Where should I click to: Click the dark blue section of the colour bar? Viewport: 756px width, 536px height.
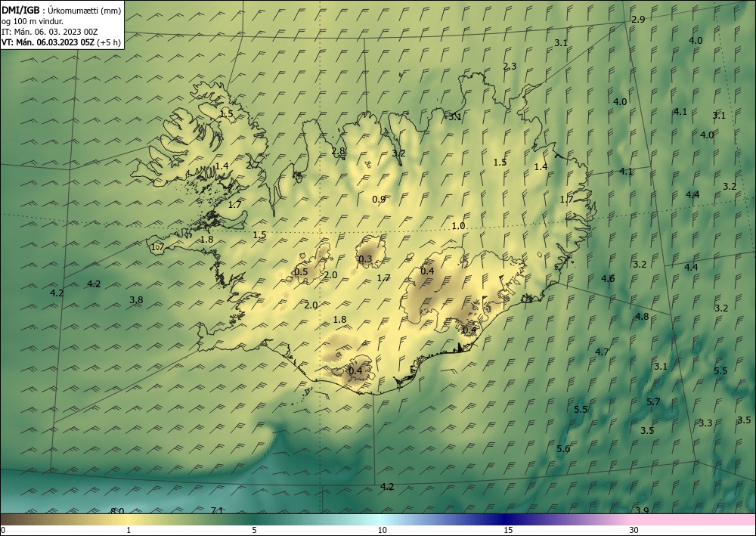(507, 519)
